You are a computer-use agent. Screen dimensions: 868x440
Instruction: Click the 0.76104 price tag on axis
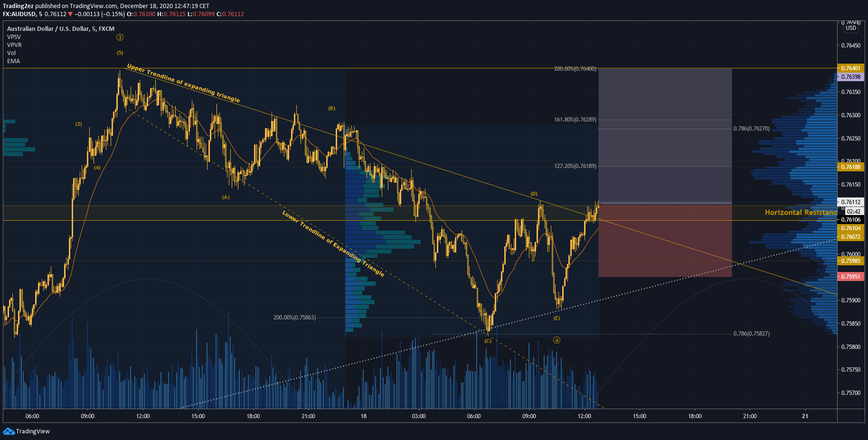pyautogui.click(x=850, y=228)
